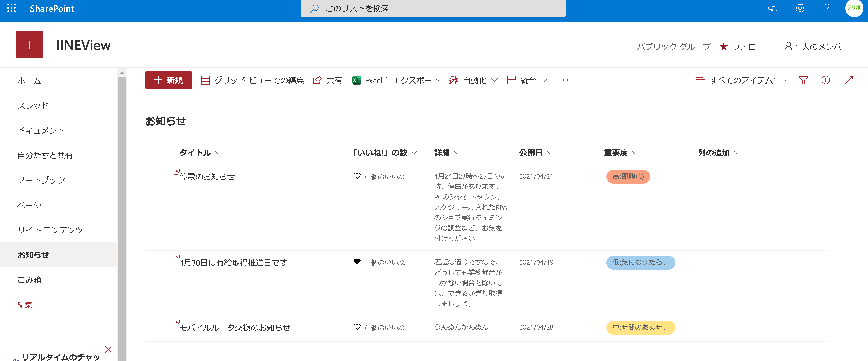Like the 停電のお知らせ item heart

click(x=357, y=176)
